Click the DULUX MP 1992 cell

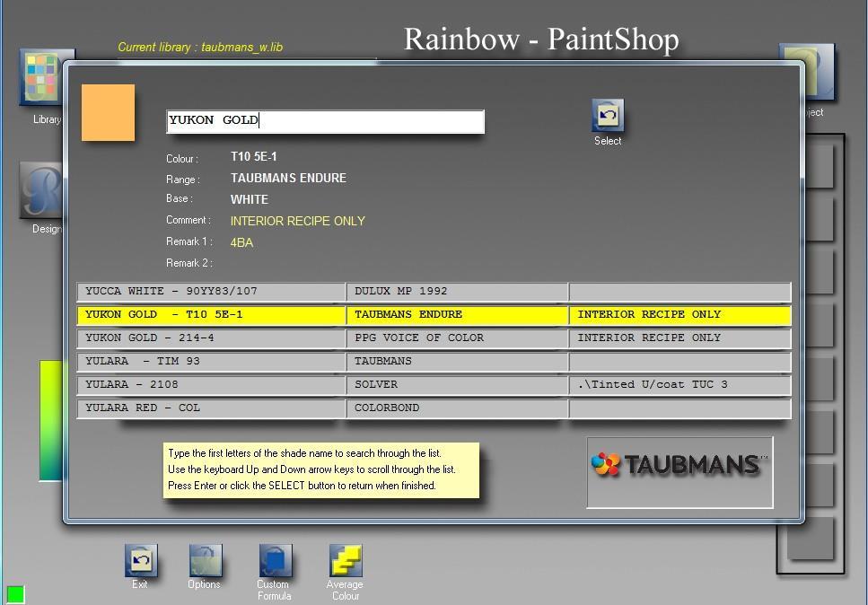pyautogui.click(x=457, y=291)
